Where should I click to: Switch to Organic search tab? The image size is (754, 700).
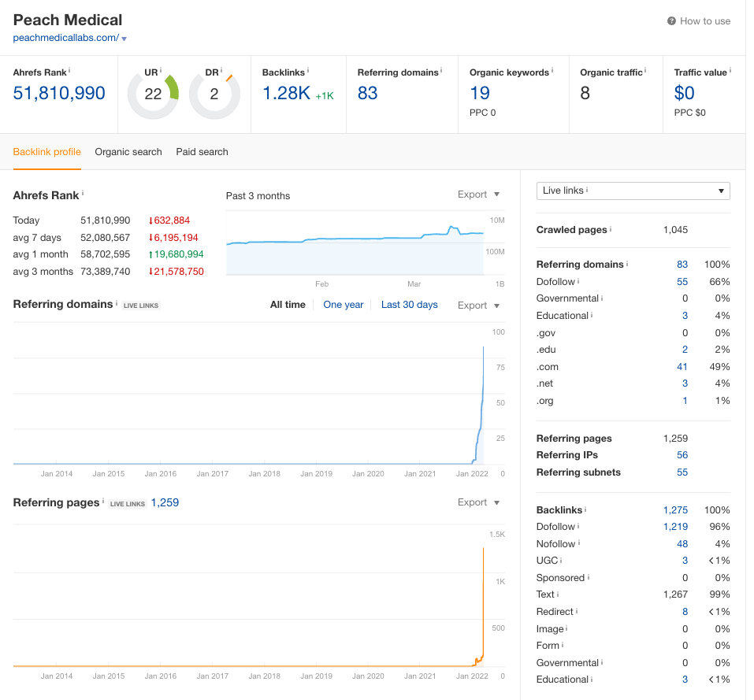click(x=128, y=152)
